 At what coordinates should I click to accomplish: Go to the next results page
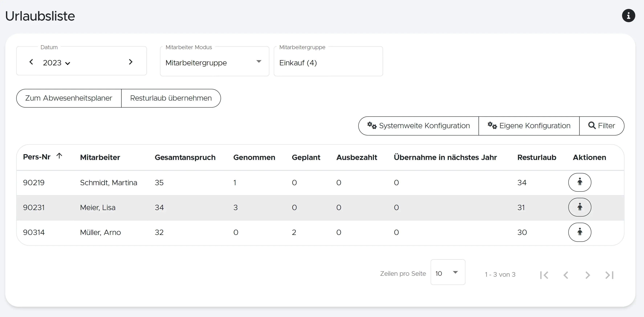pos(588,275)
